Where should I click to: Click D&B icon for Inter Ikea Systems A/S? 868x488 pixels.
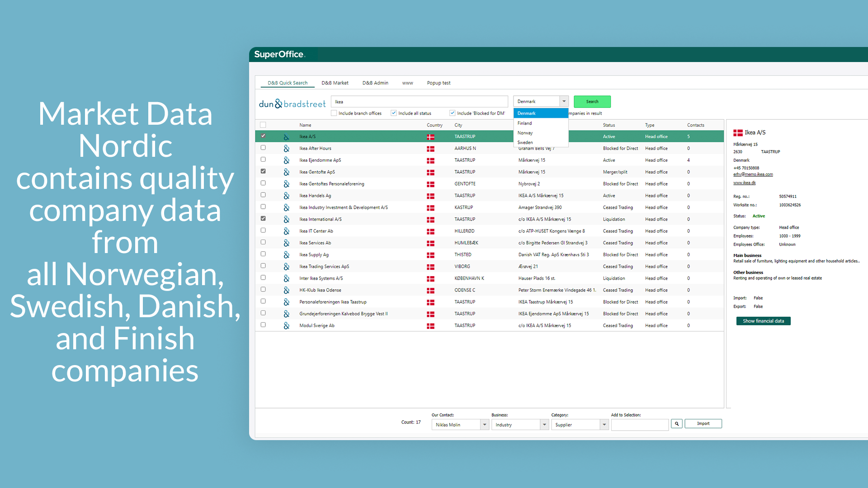tap(286, 279)
